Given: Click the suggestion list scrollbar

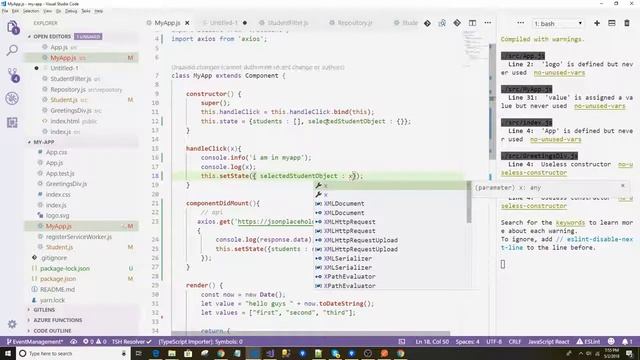Looking at the screenshot, I should click(x=469, y=202).
